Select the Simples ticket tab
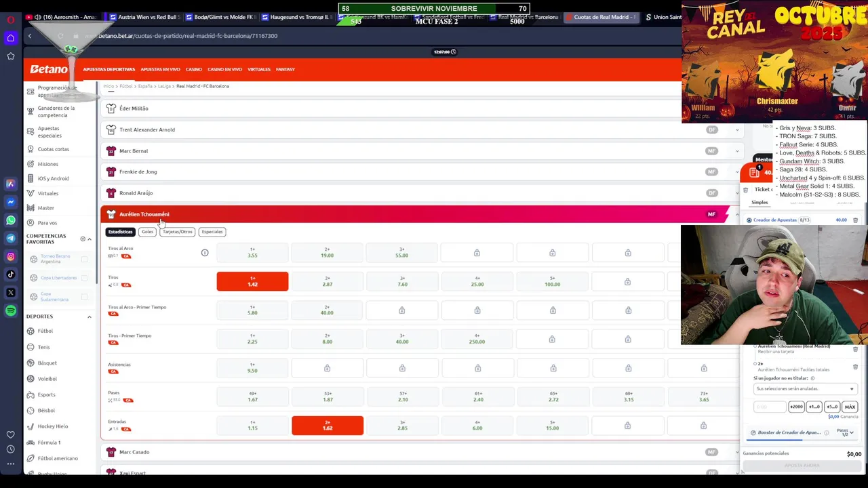Screen dimensions: 868x488 pos(759,203)
